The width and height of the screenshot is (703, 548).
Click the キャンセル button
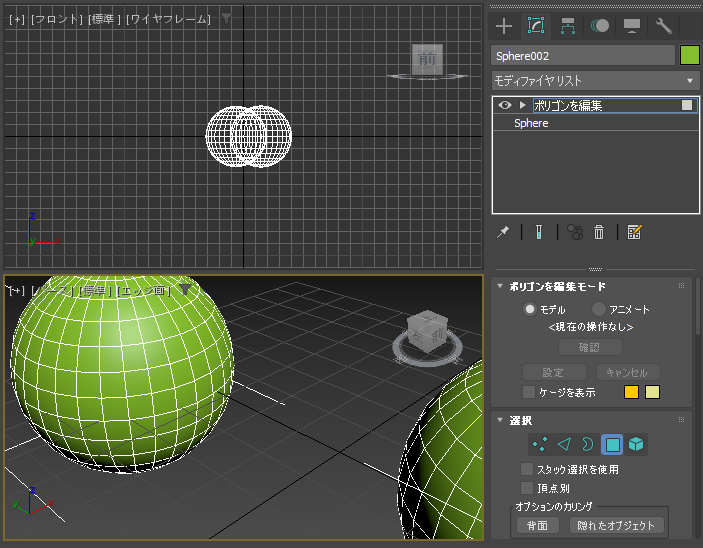click(x=628, y=373)
